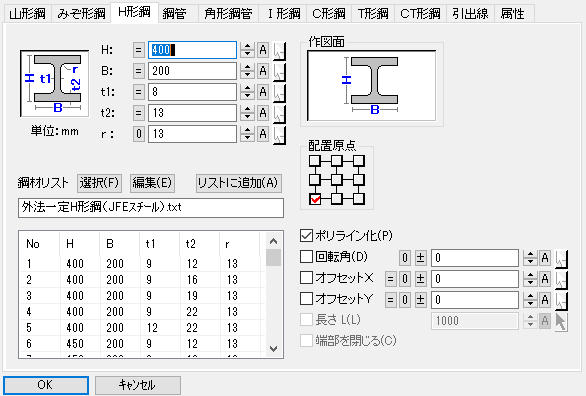Click the t2 value input field

tap(192, 113)
